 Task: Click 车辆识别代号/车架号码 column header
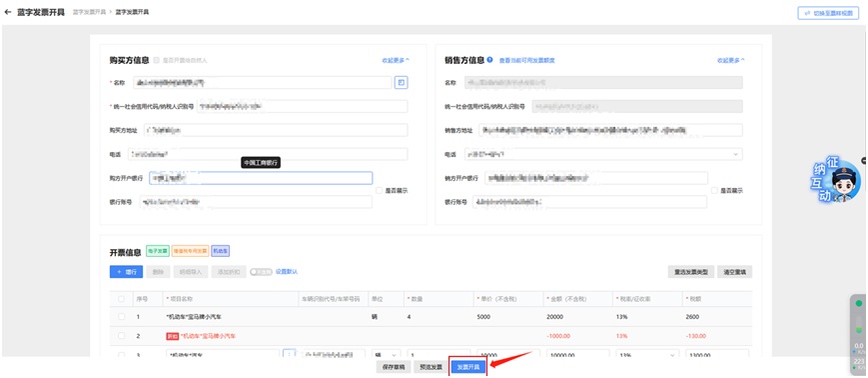pyautogui.click(x=334, y=299)
